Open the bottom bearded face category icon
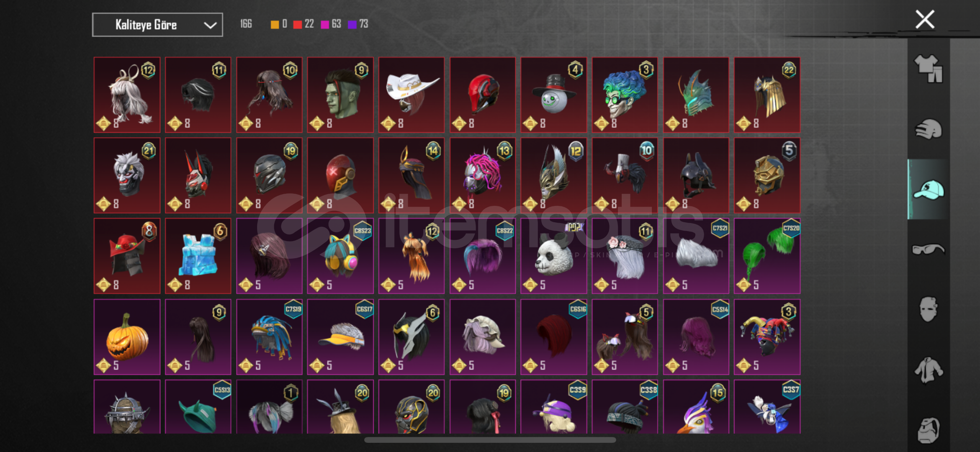 (928, 430)
